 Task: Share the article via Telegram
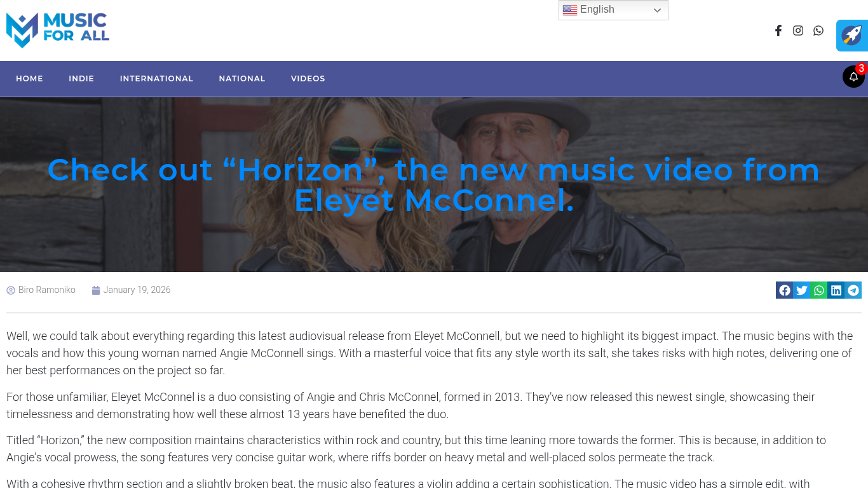pyautogui.click(x=853, y=290)
